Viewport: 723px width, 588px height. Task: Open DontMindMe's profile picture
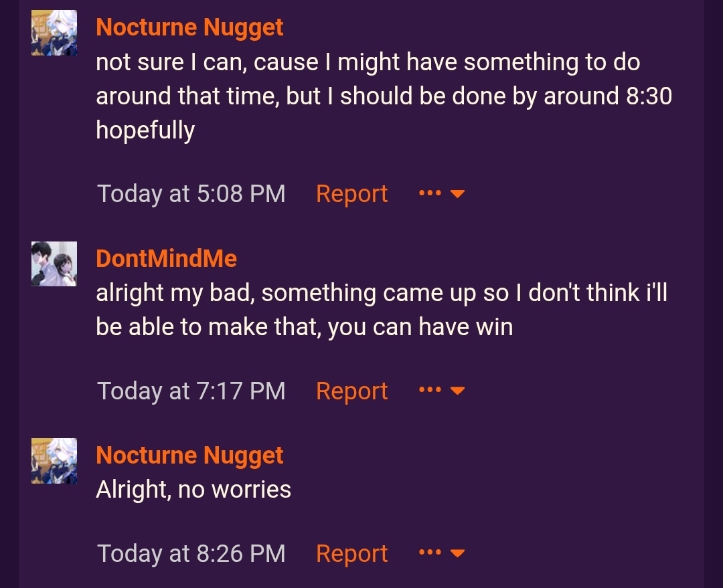click(54, 264)
